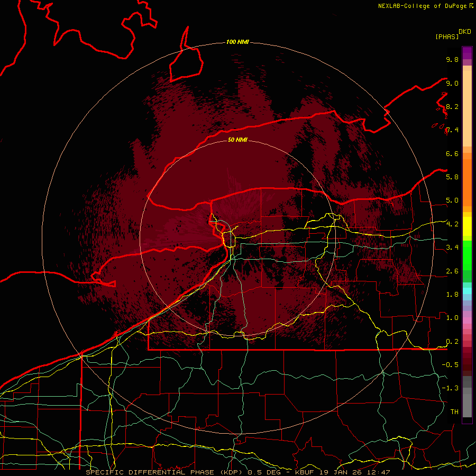This screenshot has height=476, width=476.
Task: Select the 3.4 value on the color scale
Action: tap(452, 248)
